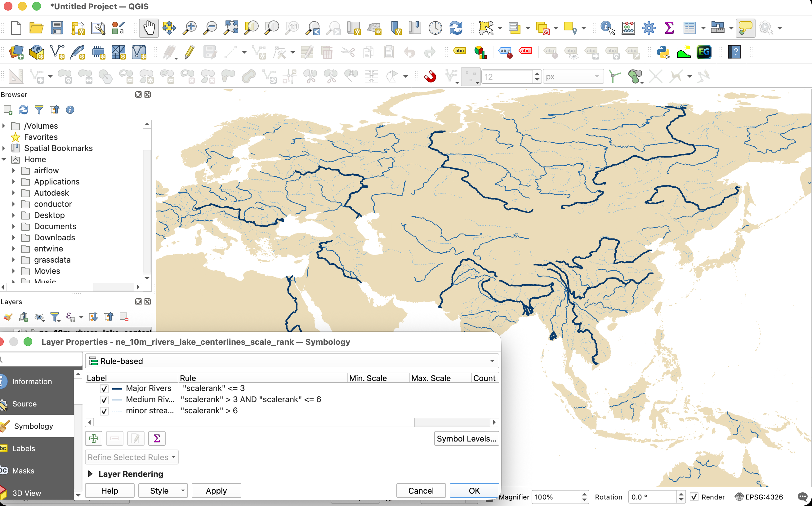The image size is (812, 506).
Task: Toggle the Render checkbox in status bar
Action: pos(694,497)
